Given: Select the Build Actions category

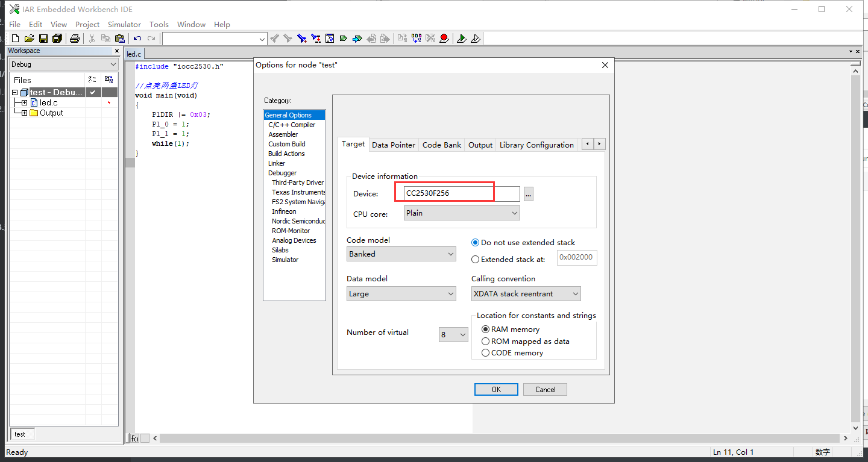Looking at the screenshot, I should coord(286,154).
